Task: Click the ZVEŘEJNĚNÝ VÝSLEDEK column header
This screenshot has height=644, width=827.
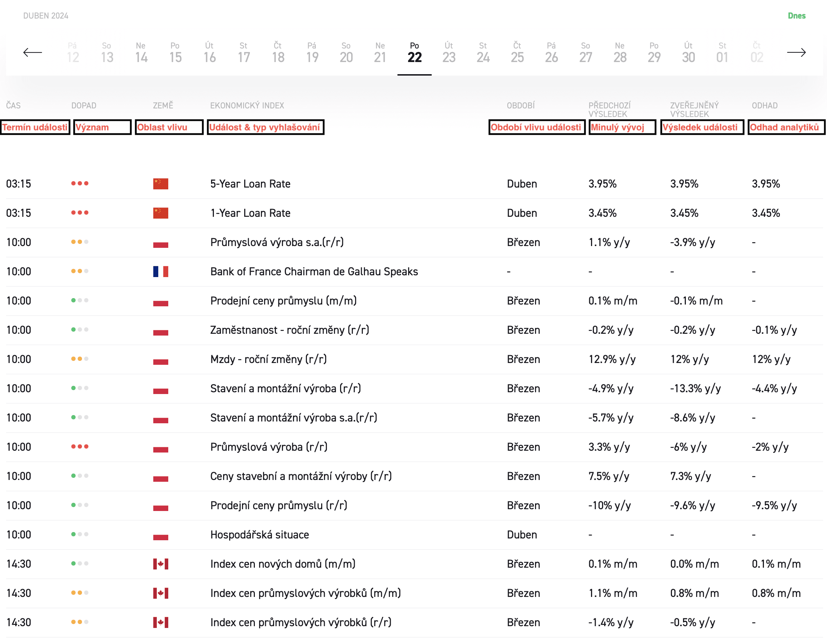Action: point(694,109)
